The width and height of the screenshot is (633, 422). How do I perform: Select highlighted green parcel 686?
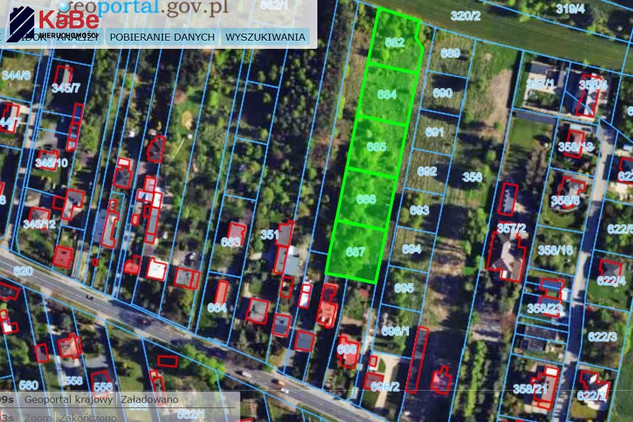point(366,199)
